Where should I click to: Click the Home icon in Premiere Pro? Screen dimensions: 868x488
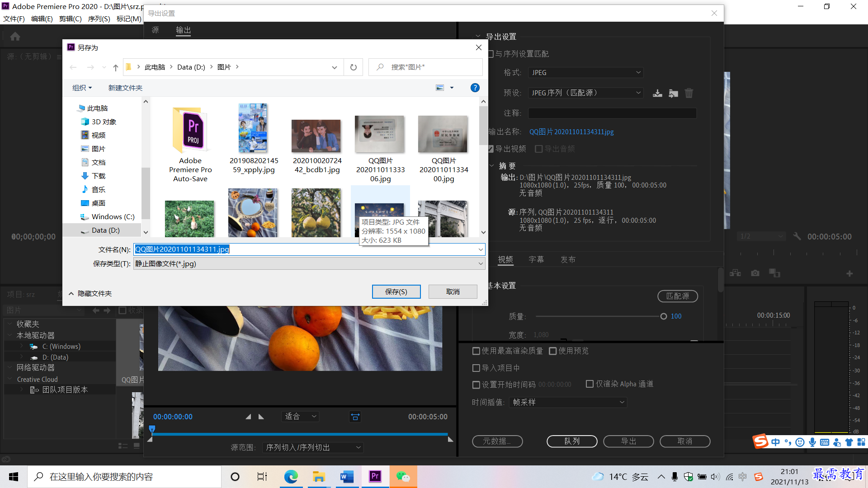tap(15, 36)
